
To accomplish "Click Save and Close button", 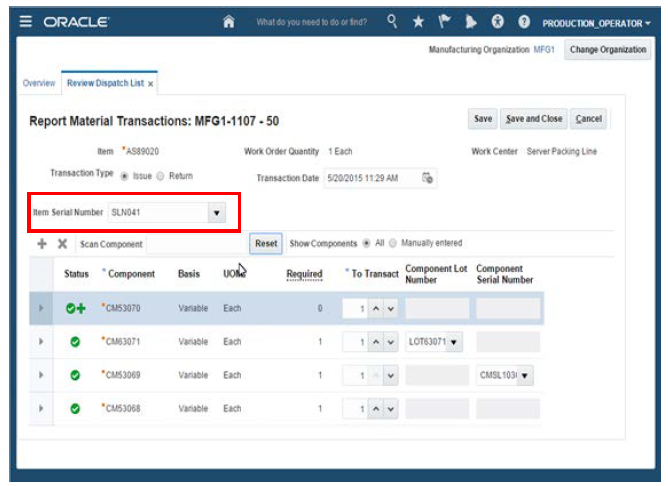I will pyautogui.click(x=534, y=119).
